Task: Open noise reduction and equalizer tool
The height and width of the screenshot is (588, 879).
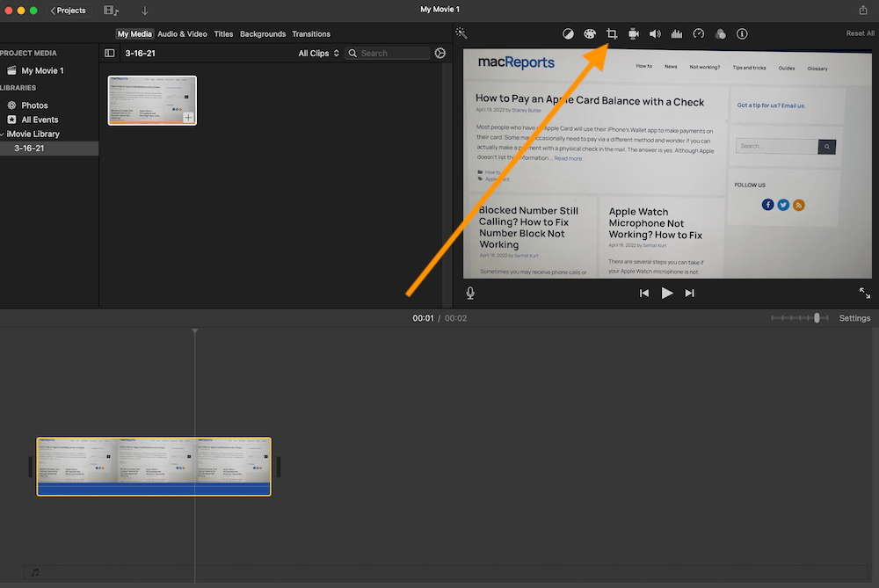Action: [677, 33]
